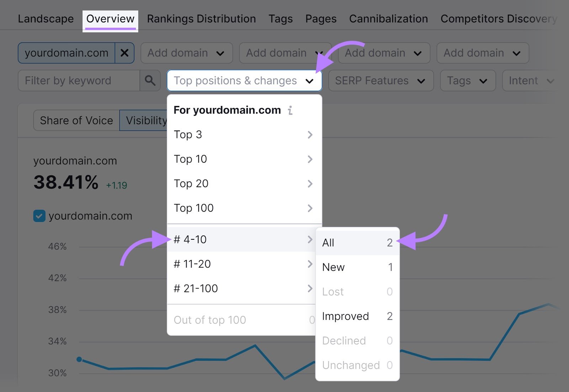Open the Rankings Distribution tab
Viewport: 569px width, 392px height.
point(201,19)
